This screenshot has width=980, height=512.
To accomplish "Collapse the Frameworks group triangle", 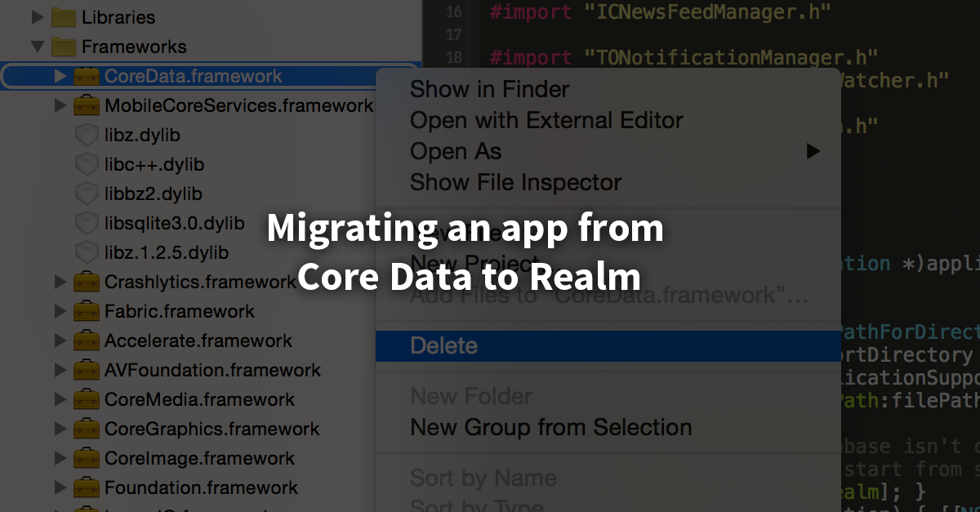I will (x=37, y=47).
